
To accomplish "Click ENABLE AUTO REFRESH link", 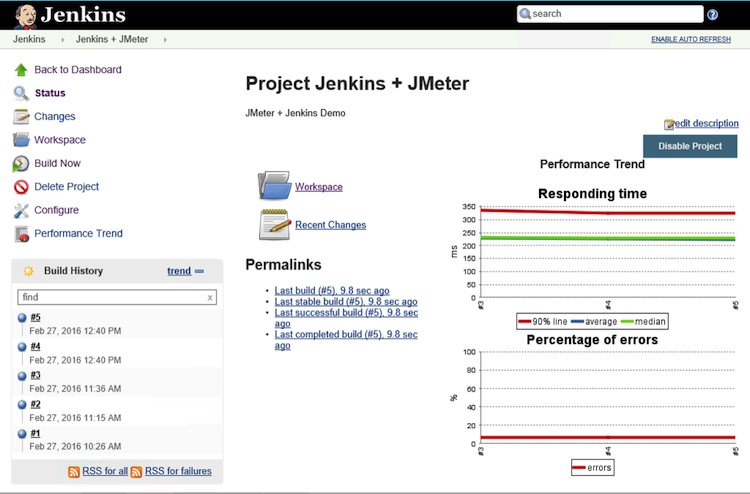I will click(691, 39).
